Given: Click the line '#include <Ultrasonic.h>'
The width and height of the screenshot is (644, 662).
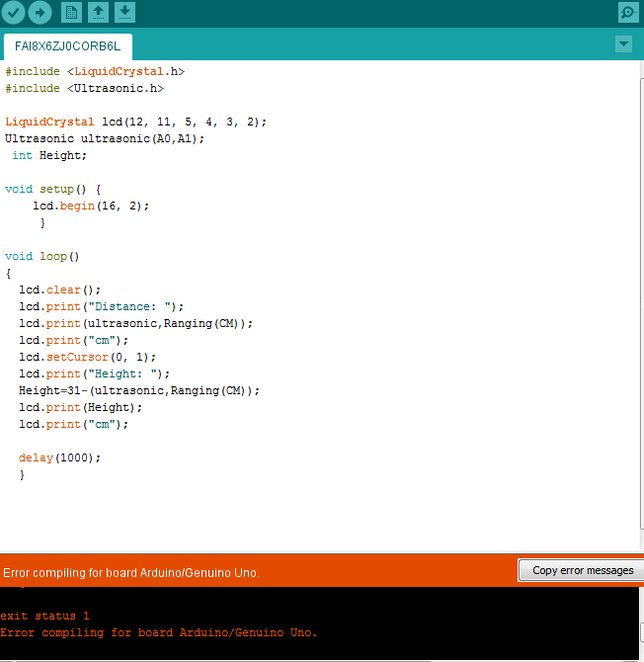Looking at the screenshot, I should [84, 88].
